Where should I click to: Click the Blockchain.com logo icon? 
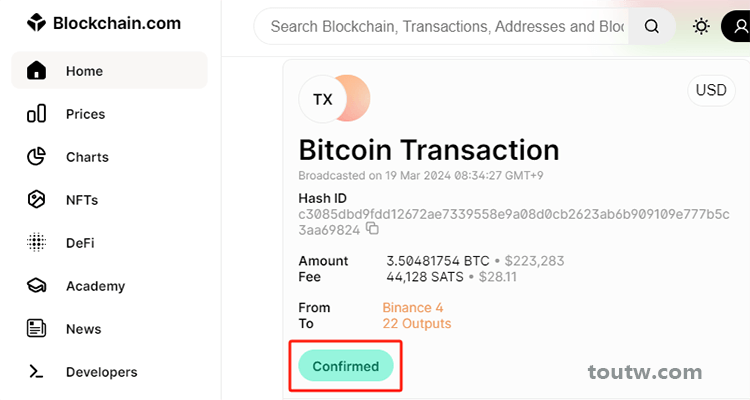36,22
